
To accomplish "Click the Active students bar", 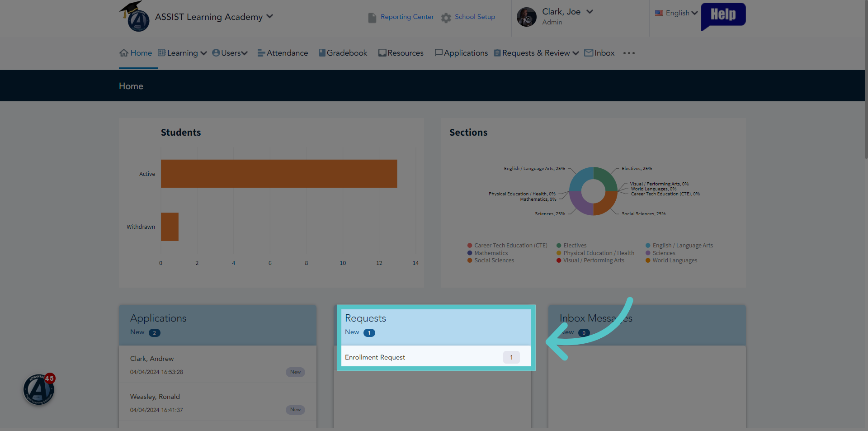I will tap(279, 174).
